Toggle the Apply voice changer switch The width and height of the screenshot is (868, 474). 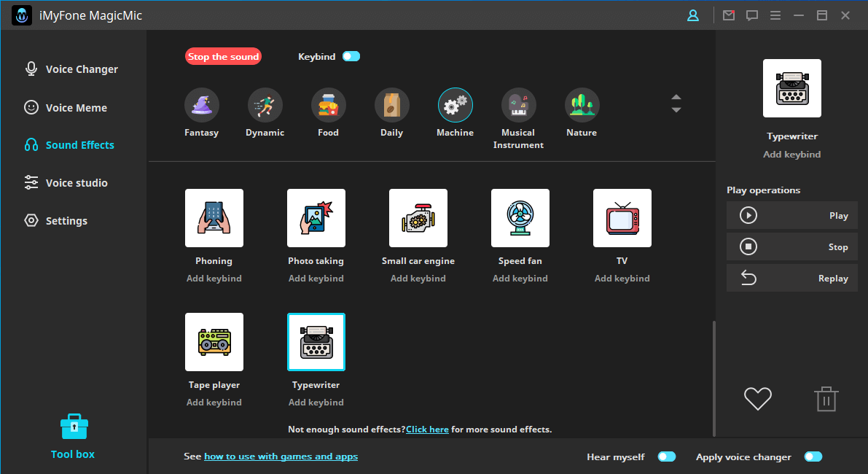click(x=813, y=456)
